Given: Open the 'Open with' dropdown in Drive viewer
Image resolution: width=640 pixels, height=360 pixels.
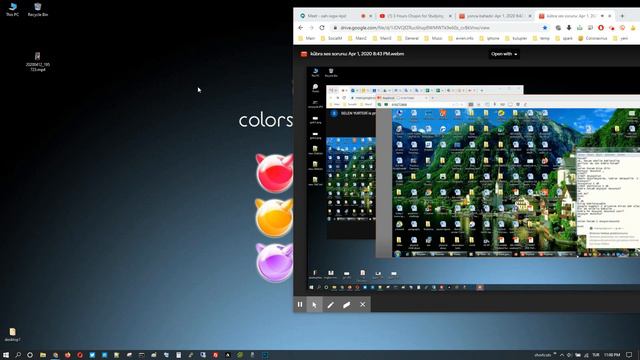Looking at the screenshot, I should tap(504, 54).
